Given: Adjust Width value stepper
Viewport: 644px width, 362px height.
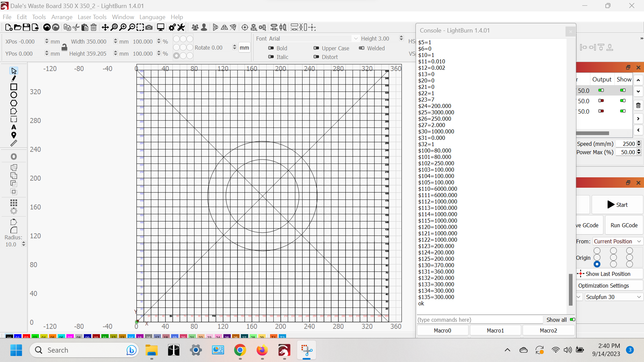Looking at the screenshot, I should coord(115,42).
